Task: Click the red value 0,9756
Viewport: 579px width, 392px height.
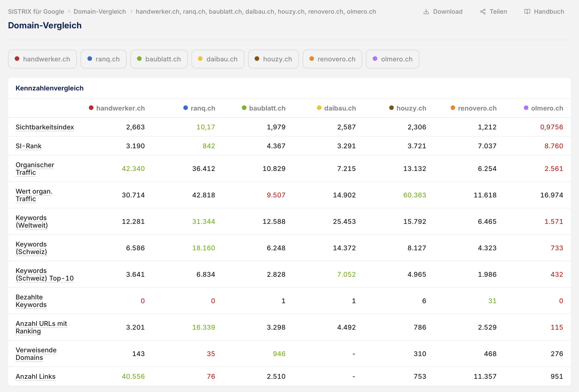Action: coord(552,127)
